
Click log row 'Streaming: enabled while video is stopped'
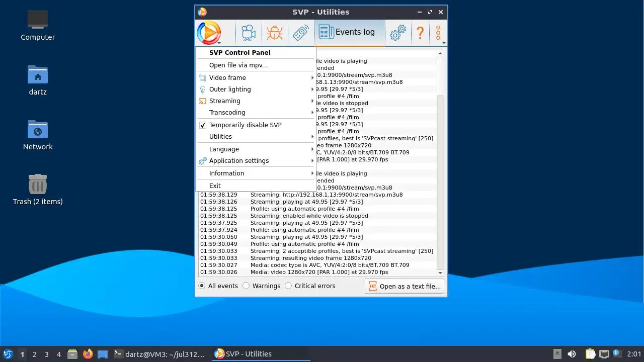pos(318,216)
